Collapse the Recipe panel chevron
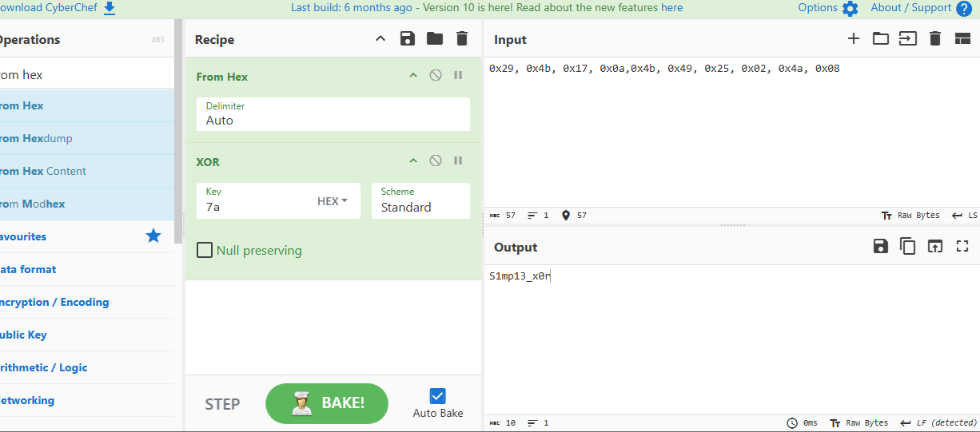This screenshot has width=980, height=432. coord(380,39)
